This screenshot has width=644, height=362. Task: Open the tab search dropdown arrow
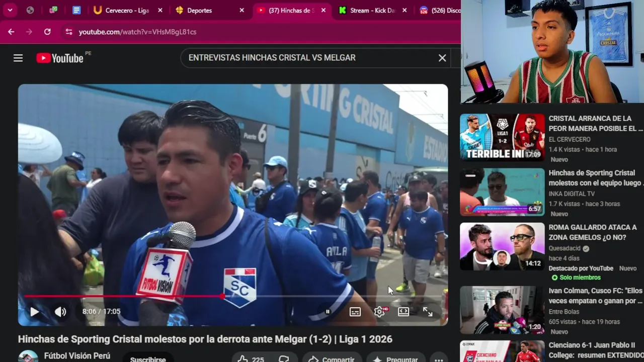(x=10, y=10)
